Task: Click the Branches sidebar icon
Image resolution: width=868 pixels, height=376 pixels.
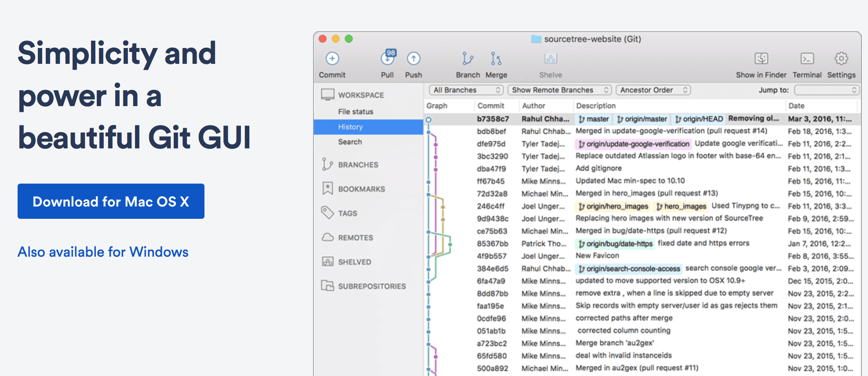Action: (x=327, y=164)
